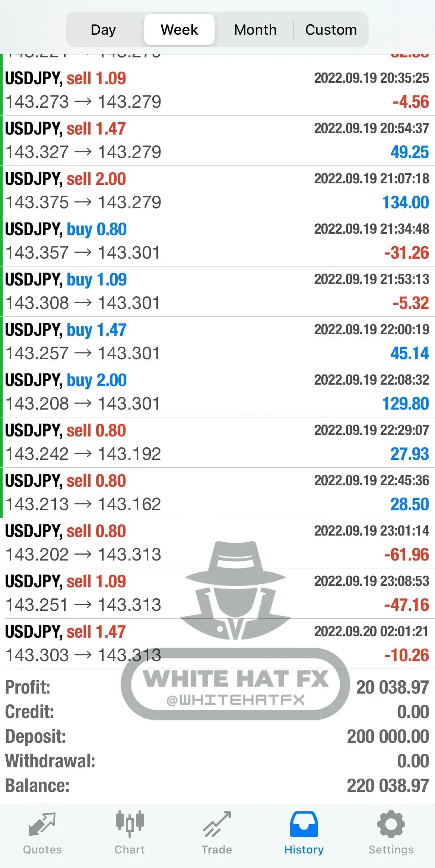
Task: Select the Week period segment
Action: tap(179, 29)
